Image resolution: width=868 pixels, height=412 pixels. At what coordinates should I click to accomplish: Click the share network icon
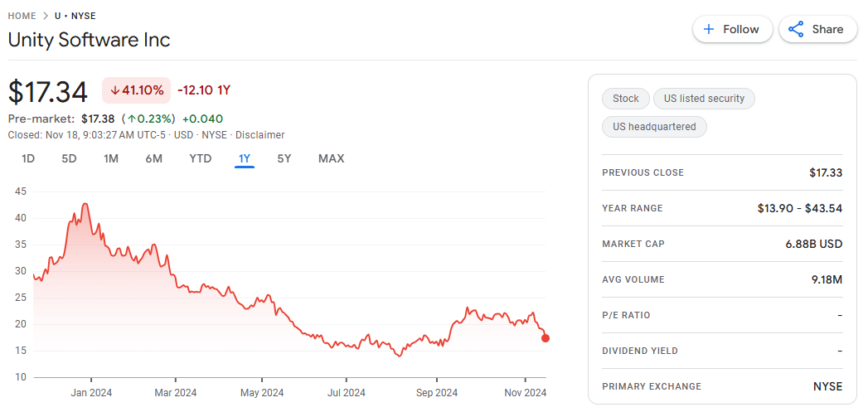coord(796,29)
